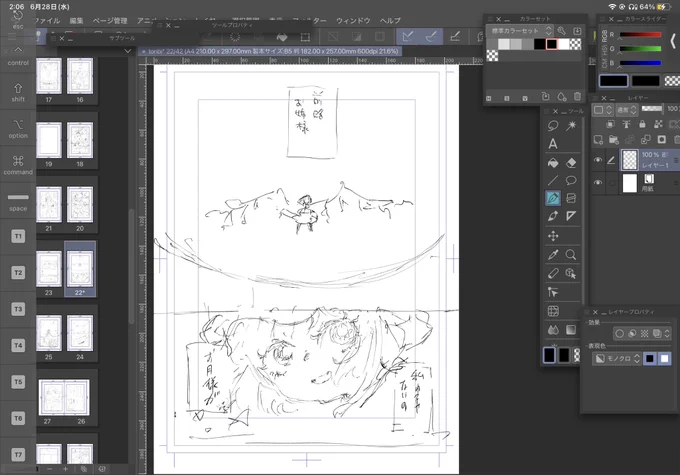
Task: Select the Balloon tool
Action: click(x=571, y=180)
